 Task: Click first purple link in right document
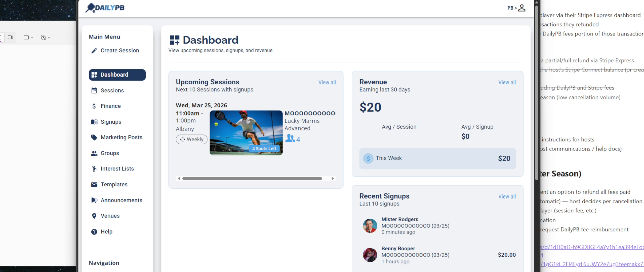[x=592, y=247]
